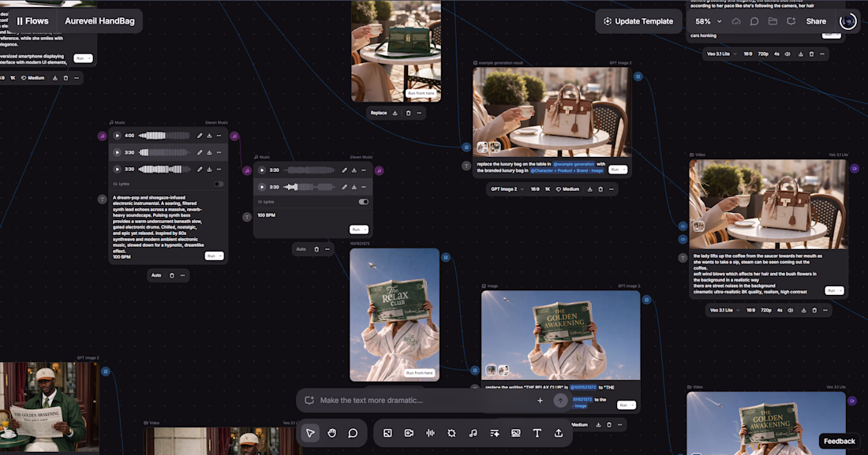Viewport: 868px width, 455px height.
Task: Click the Update Template button
Action: pos(638,21)
